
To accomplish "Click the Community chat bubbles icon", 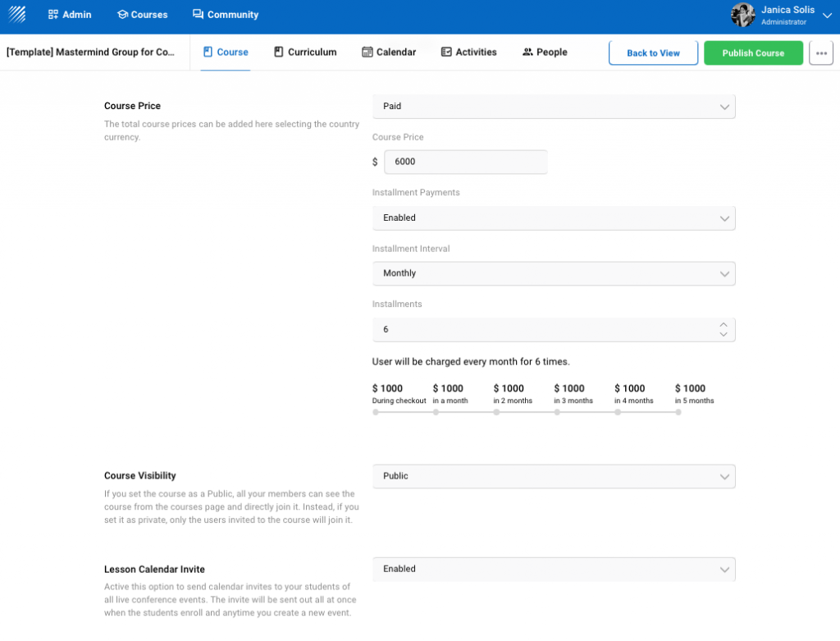I will coord(198,15).
